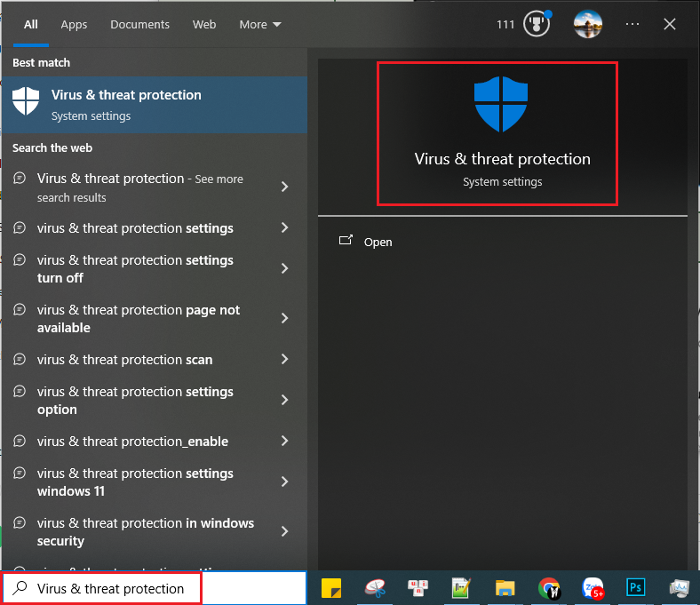The width and height of the screenshot is (700, 605).
Task: Click the search box with 'Virus & threat protection'
Action: [111, 588]
